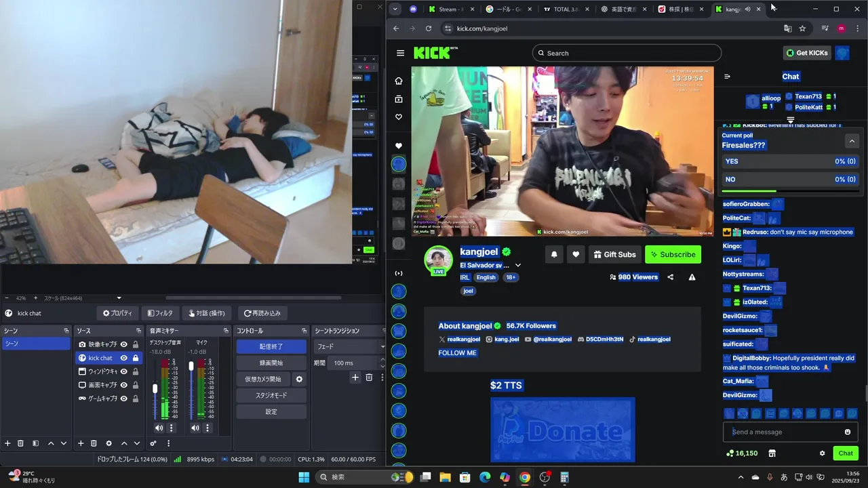Reload the kick.com page
868x488 pixels.
point(429,28)
